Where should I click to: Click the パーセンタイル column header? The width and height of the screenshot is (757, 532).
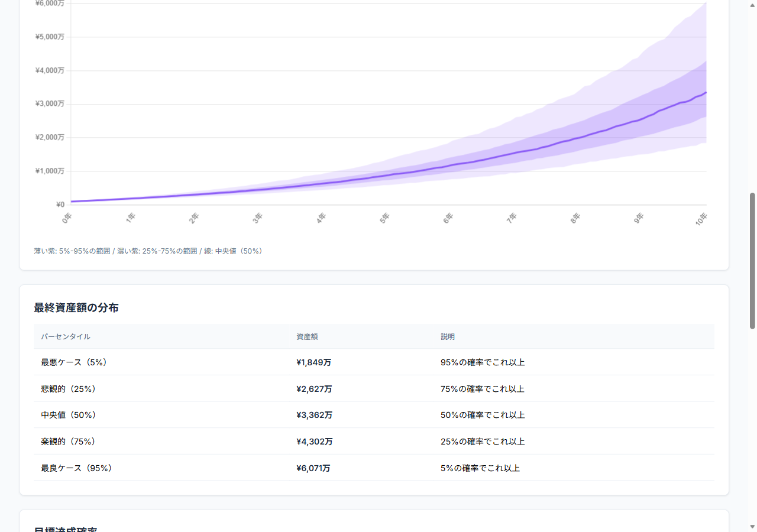pyautogui.click(x=66, y=337)
